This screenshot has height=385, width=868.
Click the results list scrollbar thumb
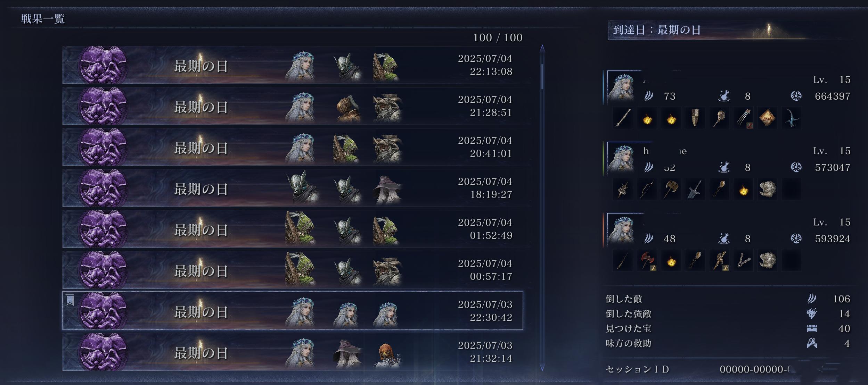point(542,76)
